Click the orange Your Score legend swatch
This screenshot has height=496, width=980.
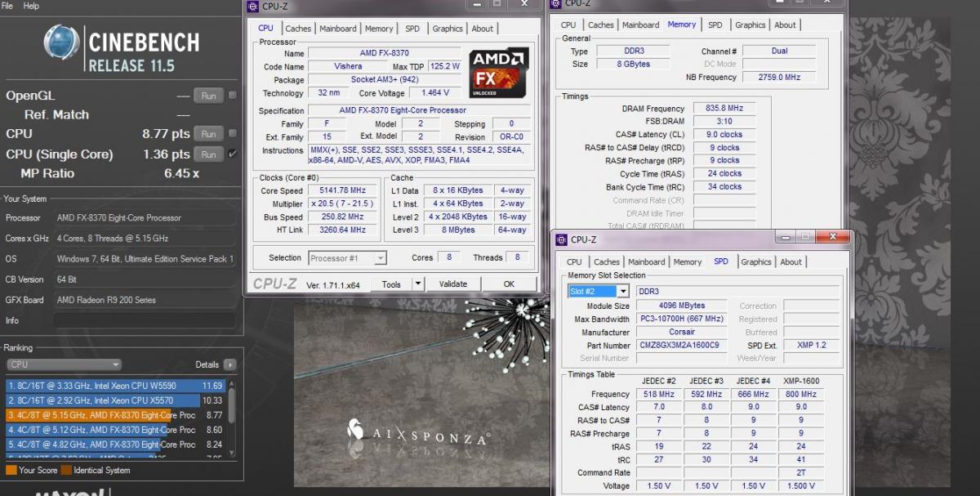pos(11,470)
